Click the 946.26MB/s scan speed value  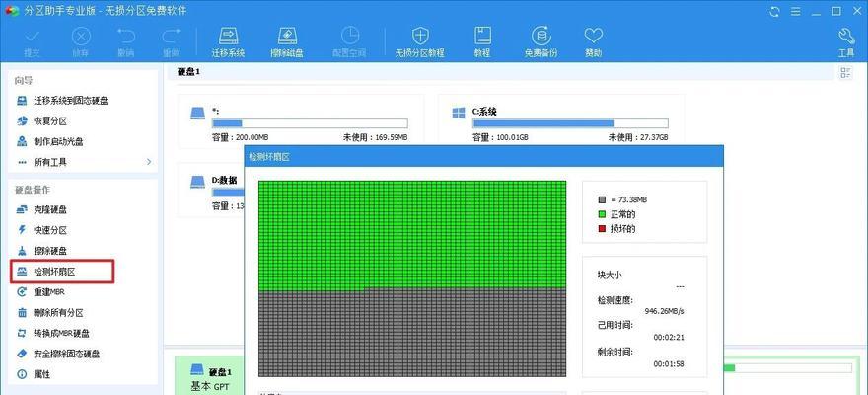point(664,311)
